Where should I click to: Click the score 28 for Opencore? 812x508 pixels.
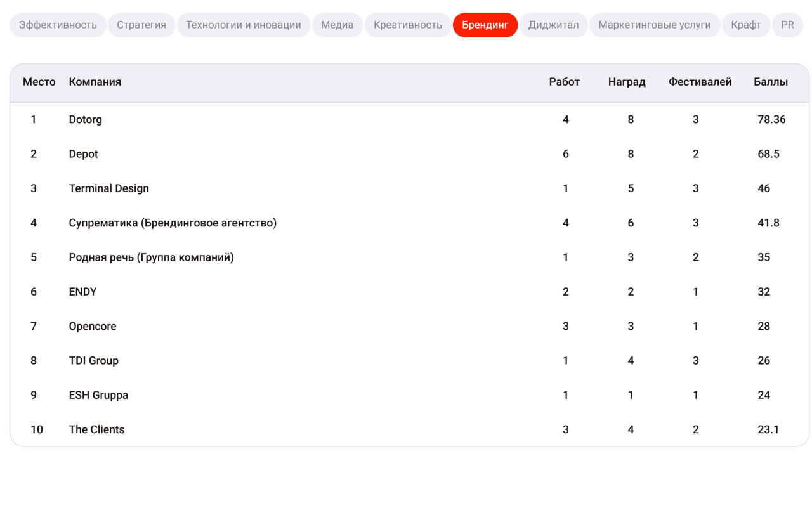pos(764,326)
